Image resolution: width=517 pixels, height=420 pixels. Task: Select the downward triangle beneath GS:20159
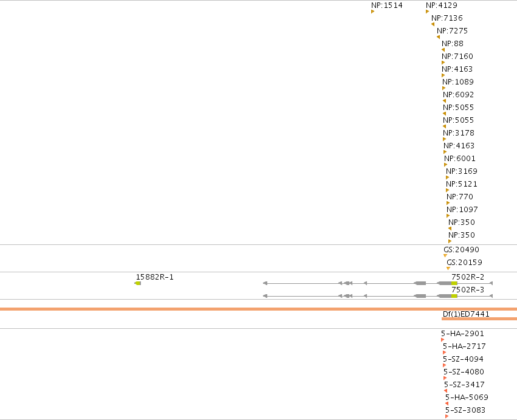448,269
